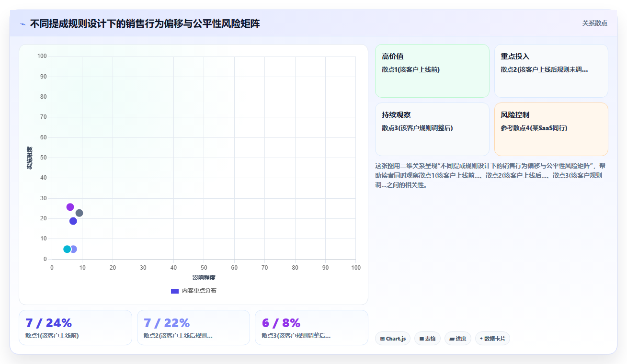Click the 影响程度 x-axis label
This screenshot has width=627, height=364.
click(204, 278)
